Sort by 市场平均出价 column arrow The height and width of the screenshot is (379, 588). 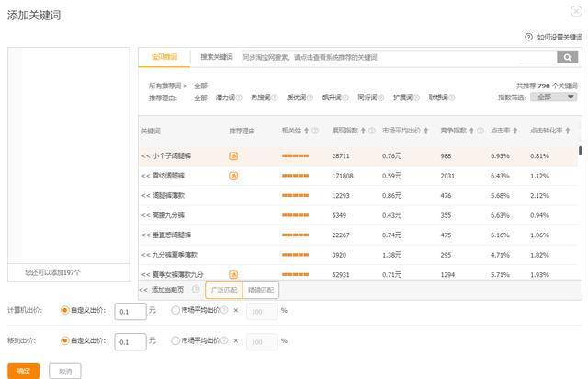pos(426,131)
